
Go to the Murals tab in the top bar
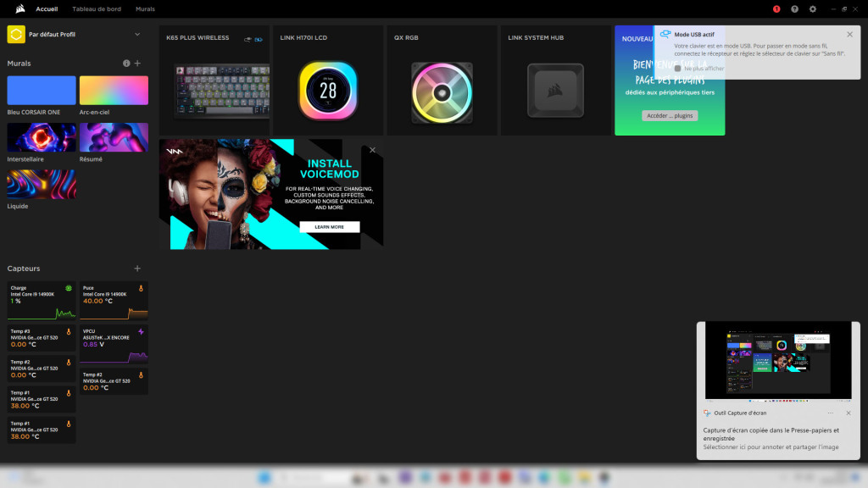145,8
